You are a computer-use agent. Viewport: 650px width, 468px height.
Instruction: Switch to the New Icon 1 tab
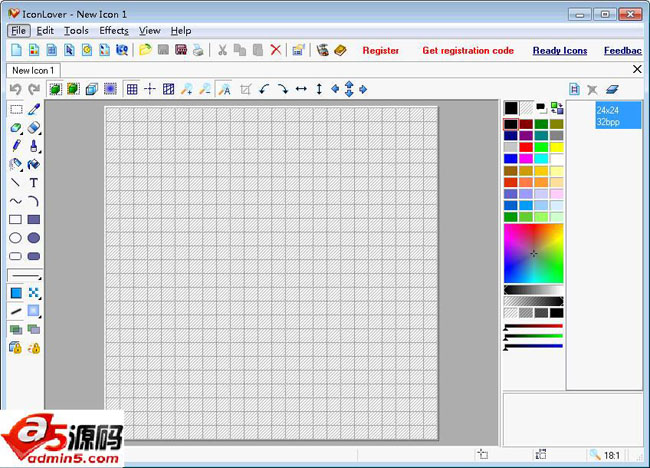[33, 70]
